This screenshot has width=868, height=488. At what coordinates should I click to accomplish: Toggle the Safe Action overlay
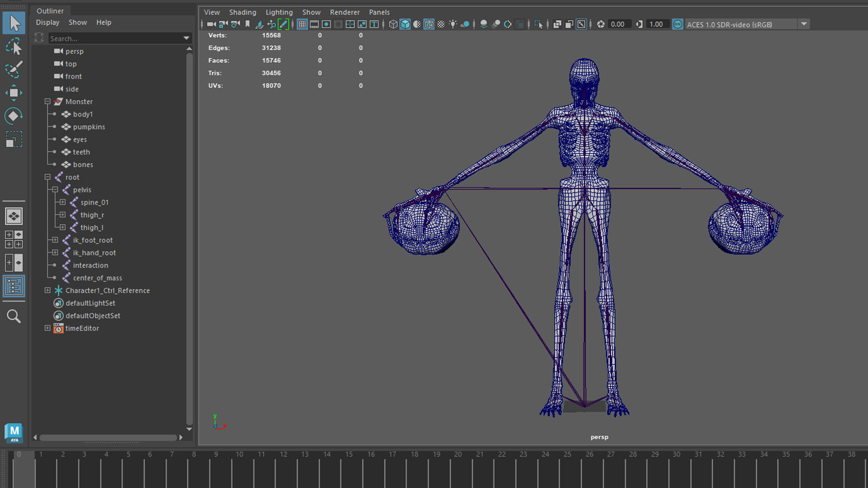(x=362, y=24)
